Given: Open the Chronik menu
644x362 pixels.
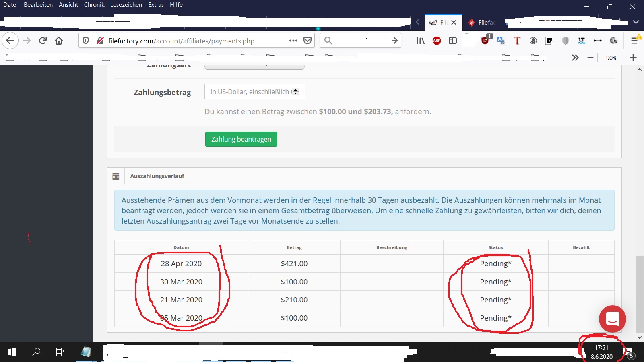Looking at the screenshot, I should (94, 5).
